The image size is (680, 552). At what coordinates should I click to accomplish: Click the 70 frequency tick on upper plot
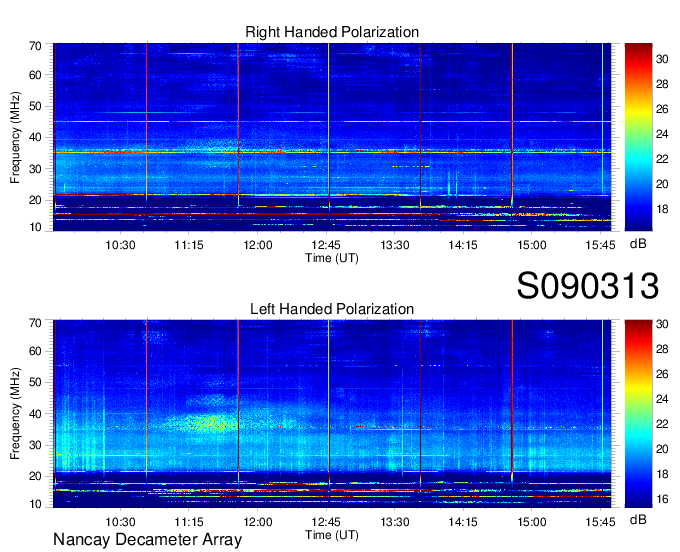click(x=35, y=46)
